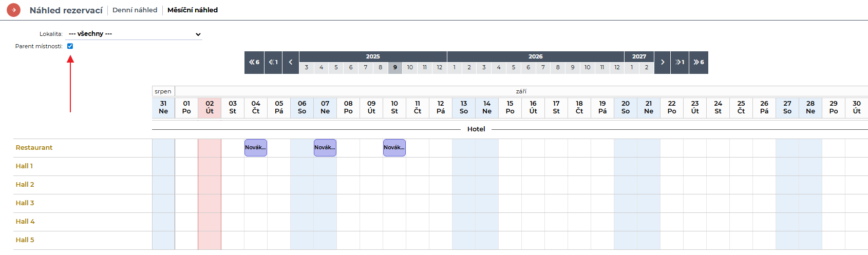The height and width of the screenshot is (255, 868).
Task: Open the Hall 5 room link
Action: click(25, 240)
